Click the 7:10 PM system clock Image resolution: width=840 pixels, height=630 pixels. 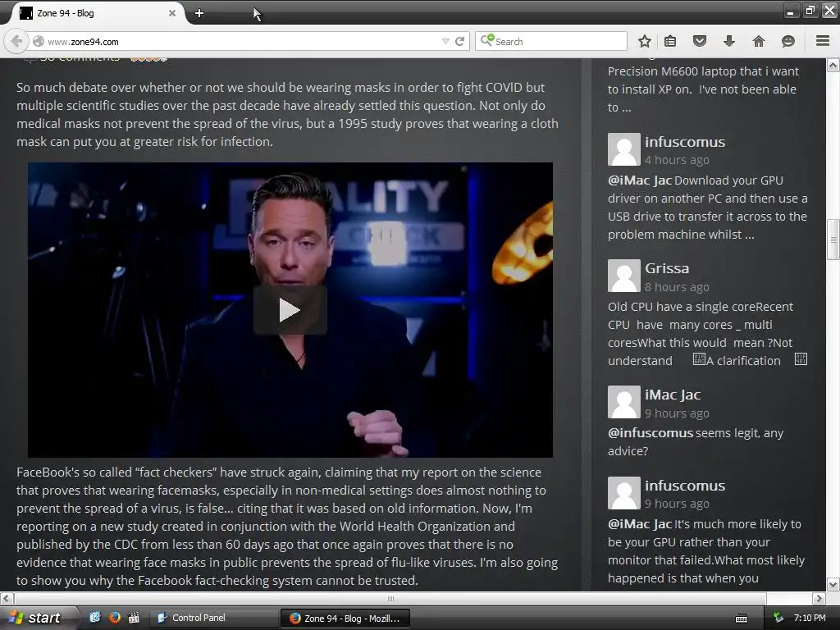[x=810, y=618]
